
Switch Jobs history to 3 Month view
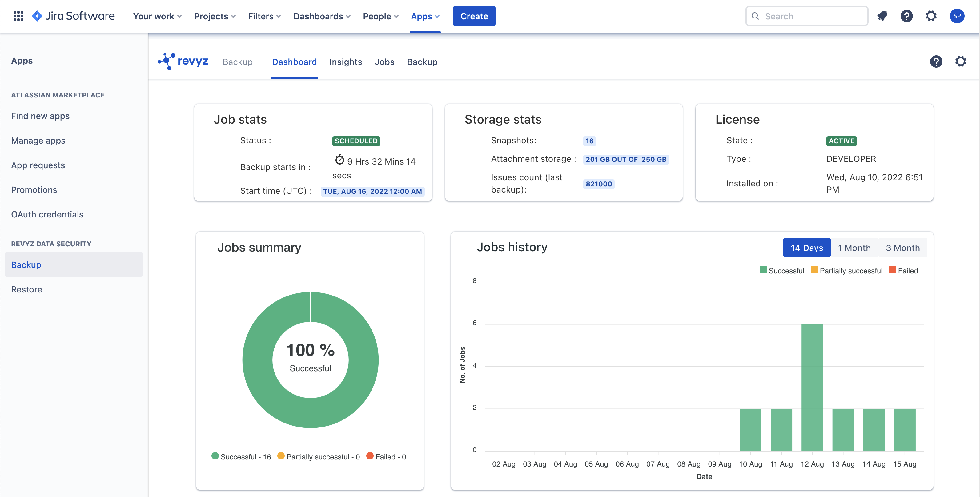[x=903, y=248]
